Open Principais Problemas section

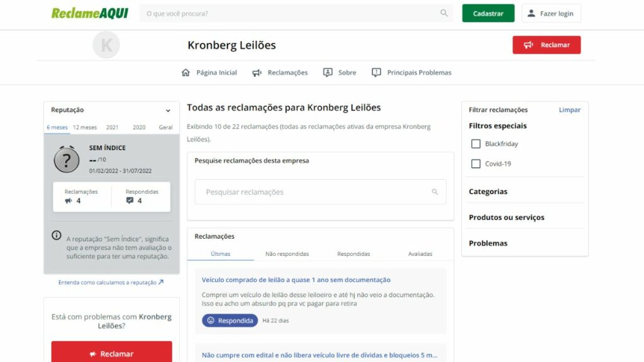[x=411, y=73]
